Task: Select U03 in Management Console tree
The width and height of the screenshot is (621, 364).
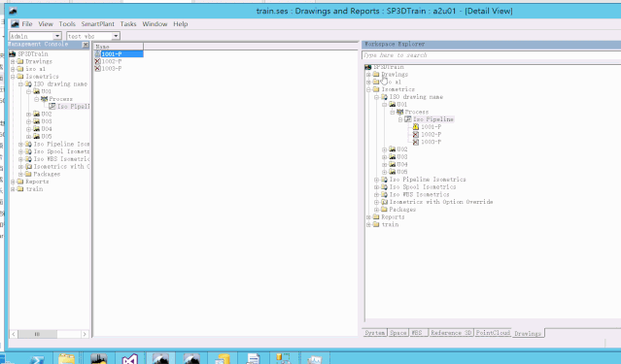Action: (x=47, y=121)
